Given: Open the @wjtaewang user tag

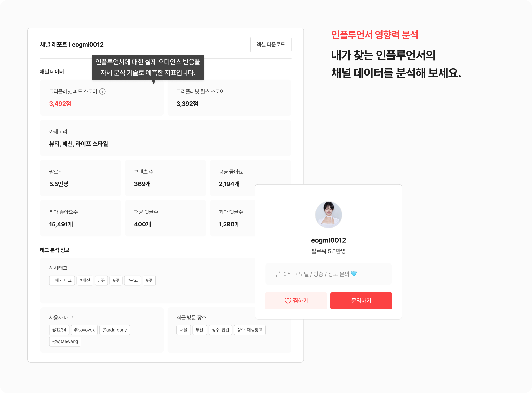Looking at the screenshot, I should pyautogui.click(x=65, y=341).
